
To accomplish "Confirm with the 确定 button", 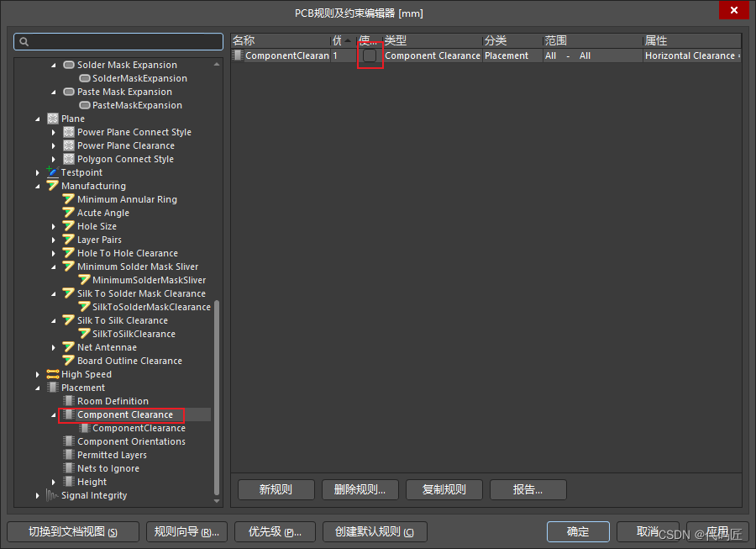I will click(x=578, y=531).
